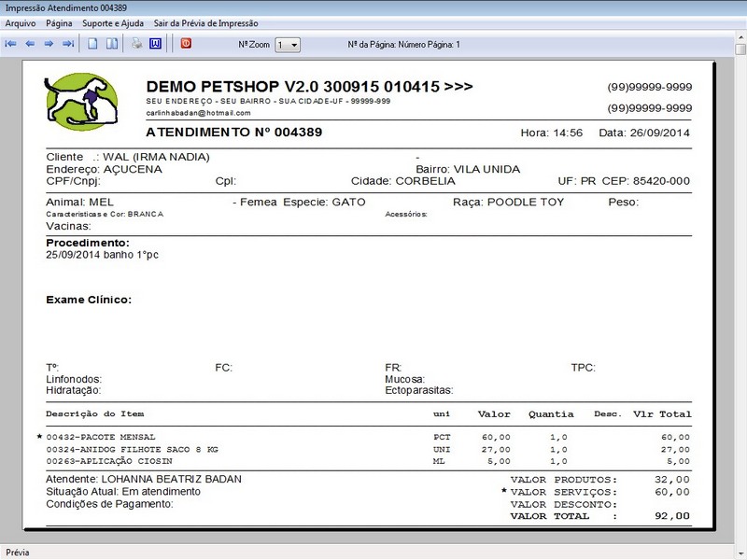Click the title ATENDIMENTO Nº 004389

pyautogui.click(x=234, y=132)
